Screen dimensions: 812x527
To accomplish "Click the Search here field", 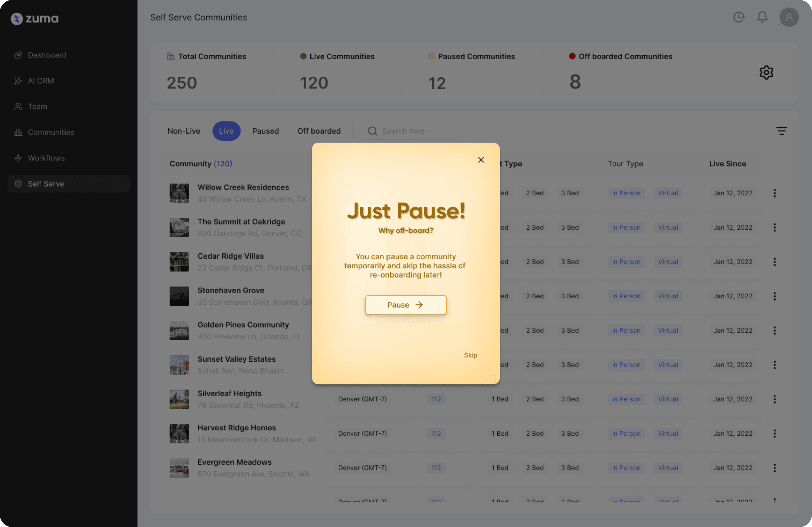I will (420, 131).
